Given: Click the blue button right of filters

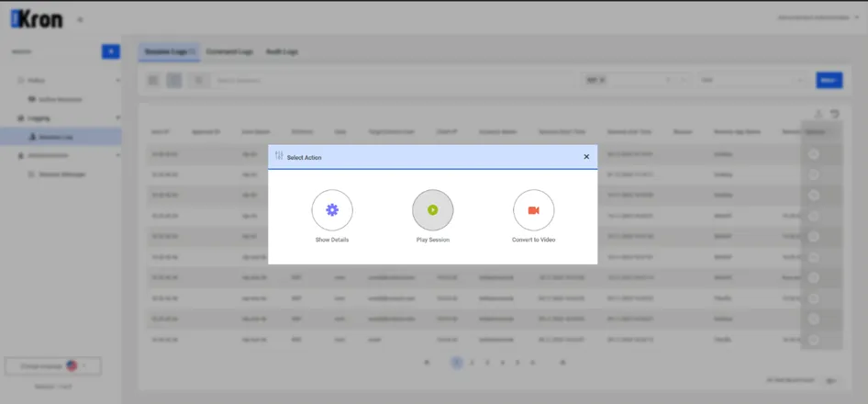Looking at the screenshot, I should tap(829, 81).
